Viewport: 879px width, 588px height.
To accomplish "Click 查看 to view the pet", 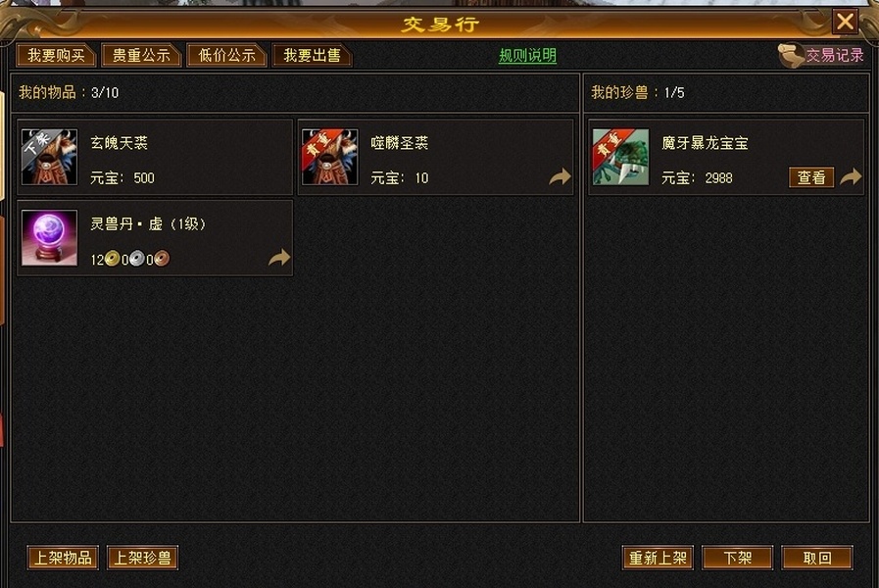I will point(811,177).
